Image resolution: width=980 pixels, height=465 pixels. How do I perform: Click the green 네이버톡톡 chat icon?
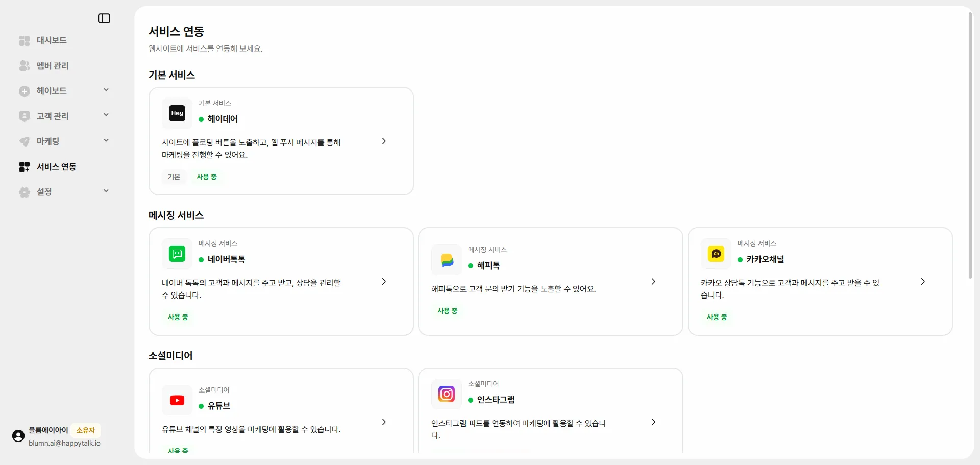click(x=177, y=254)
